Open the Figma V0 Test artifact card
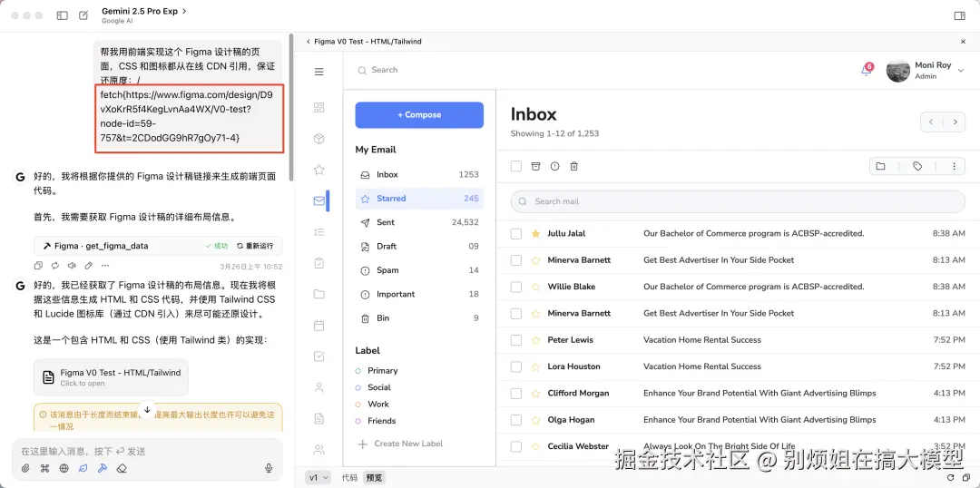This screenshot has width=980, height=488. [112, 376]
